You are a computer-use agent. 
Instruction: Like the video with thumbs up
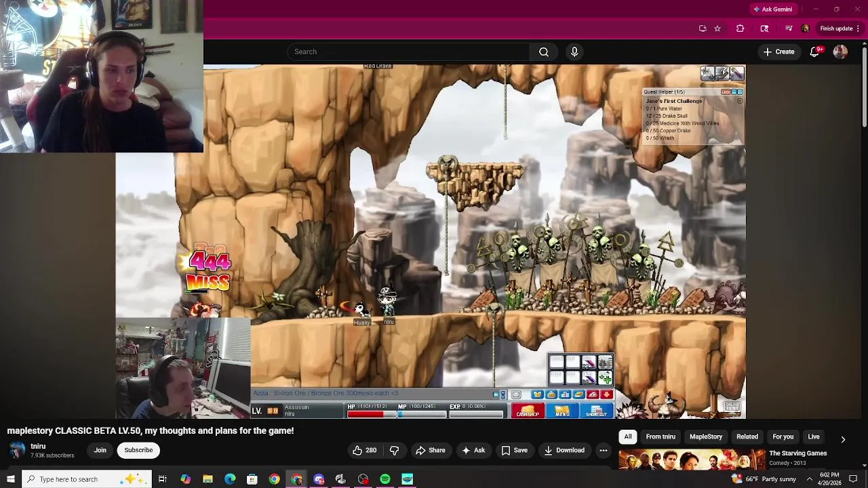364,450
